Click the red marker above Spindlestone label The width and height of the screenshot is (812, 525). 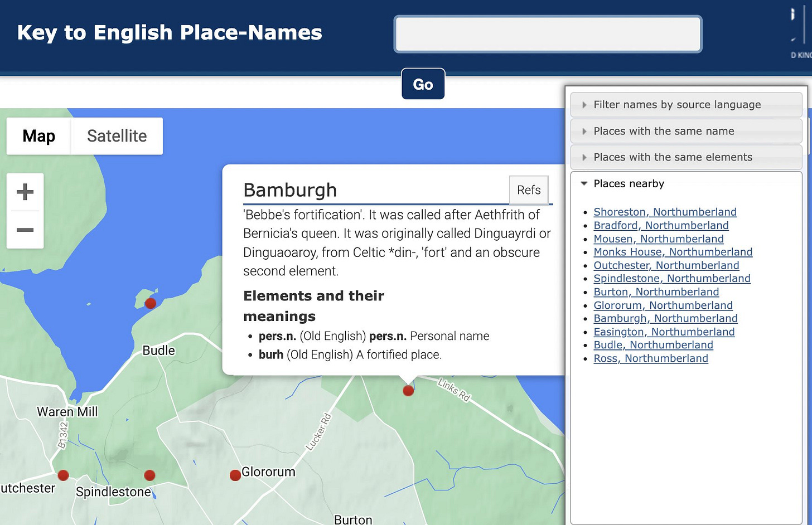coord(149,475)
